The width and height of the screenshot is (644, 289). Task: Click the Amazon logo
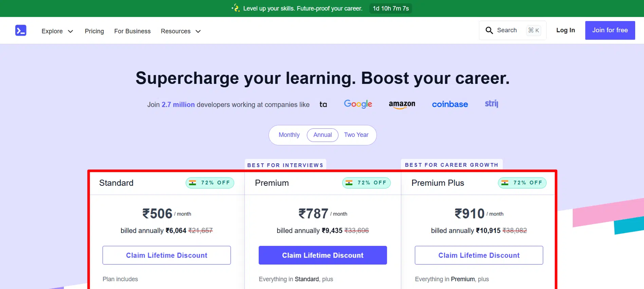point(402,104)
